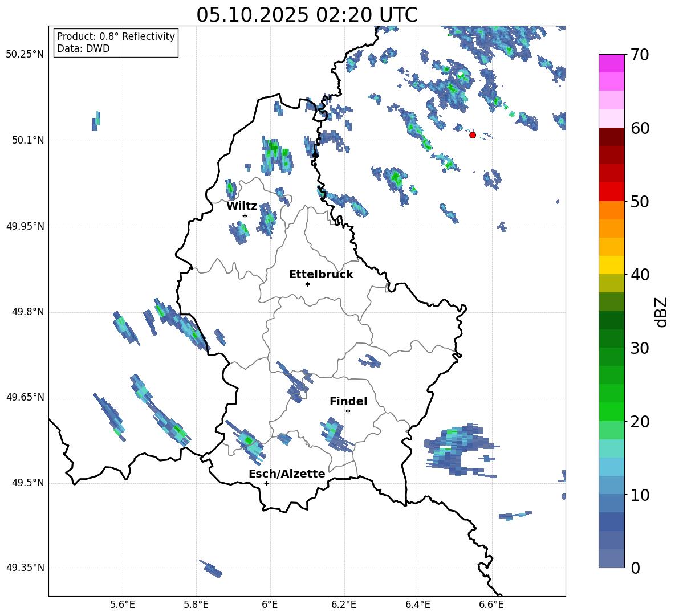Click the dark green colorbar segment near 30
The image size is (675, 616).
(x=611, y=338)
